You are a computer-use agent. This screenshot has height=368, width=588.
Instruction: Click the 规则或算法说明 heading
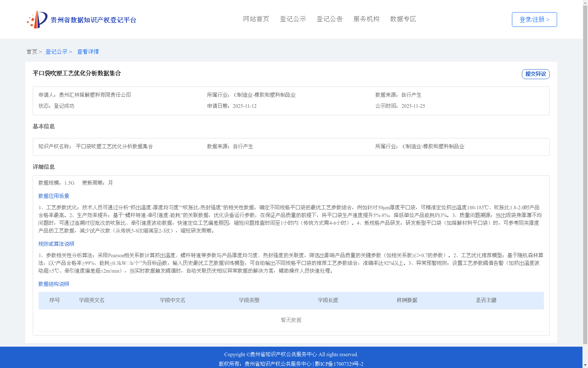[x=56, y=244]
